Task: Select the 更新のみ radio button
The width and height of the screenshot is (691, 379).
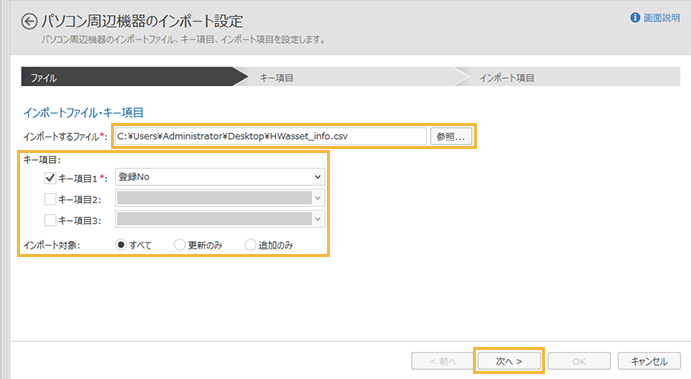Action: (x=179, y=245)
